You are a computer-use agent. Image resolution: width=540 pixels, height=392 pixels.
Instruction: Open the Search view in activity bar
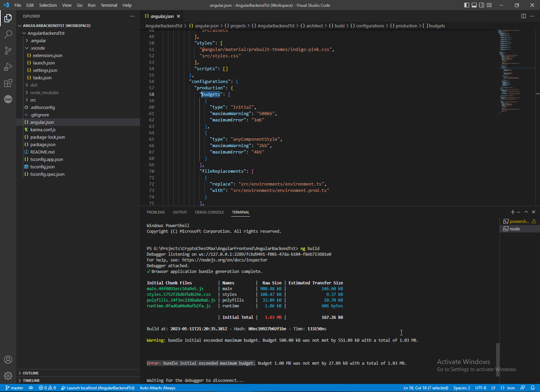click(8, 34)
